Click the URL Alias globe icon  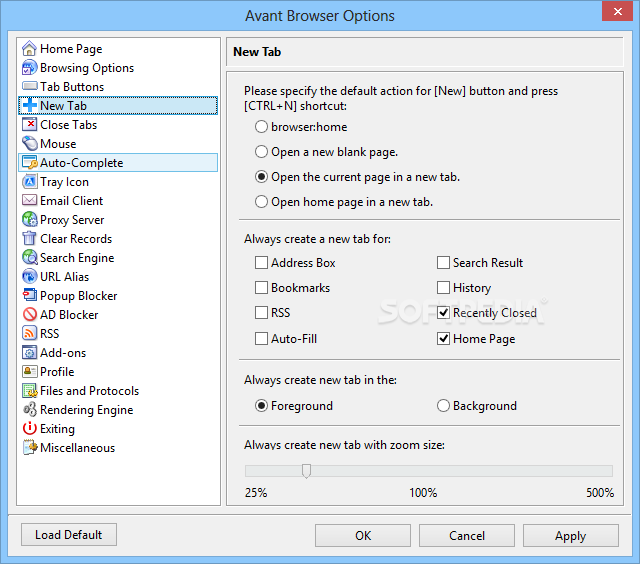coord(29,276)
